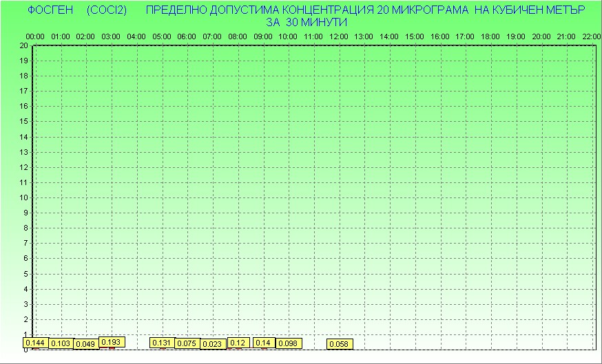Click the 20 value on vertical axis
This screenshot has width=602, height=364.
pos(23,45)
